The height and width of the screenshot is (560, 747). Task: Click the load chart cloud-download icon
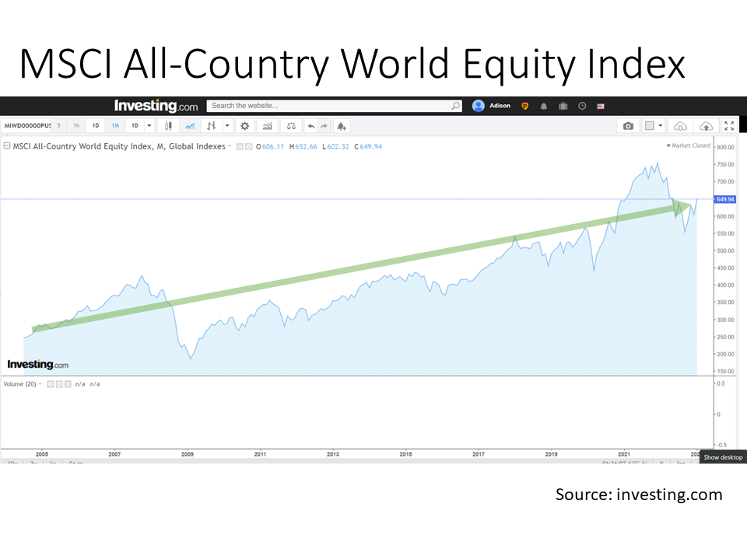[681, 125]
